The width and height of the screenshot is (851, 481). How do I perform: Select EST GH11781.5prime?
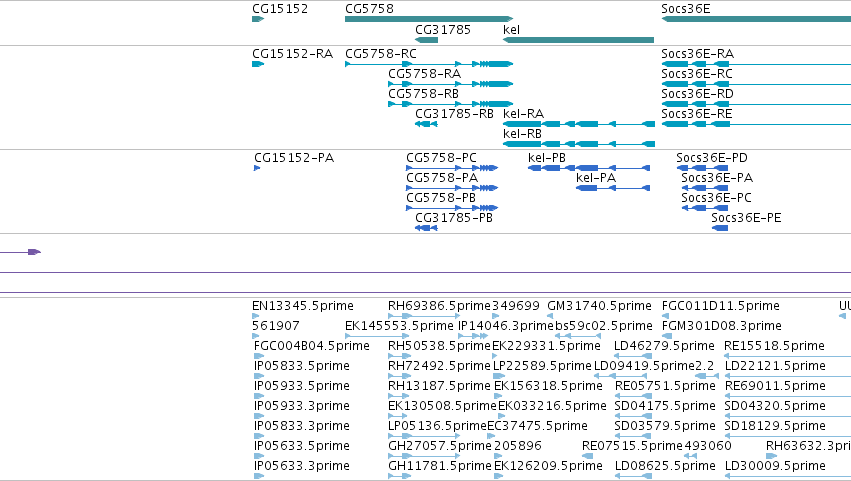[x=440, y=467]
